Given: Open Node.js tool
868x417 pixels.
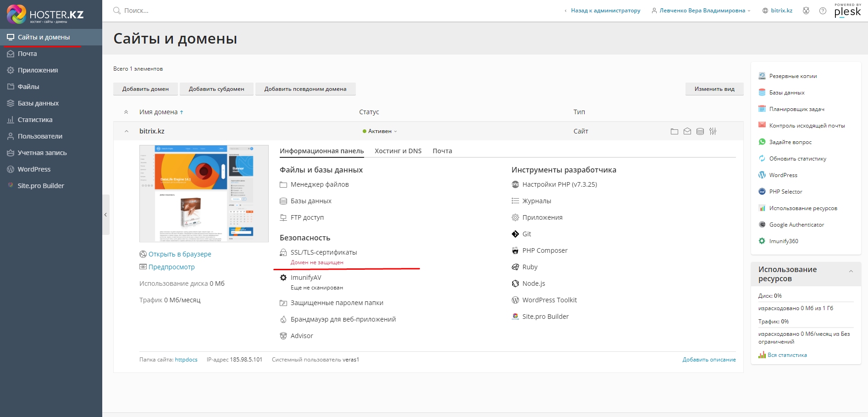Looking at the screenshot, I should (x=533, y=284).
